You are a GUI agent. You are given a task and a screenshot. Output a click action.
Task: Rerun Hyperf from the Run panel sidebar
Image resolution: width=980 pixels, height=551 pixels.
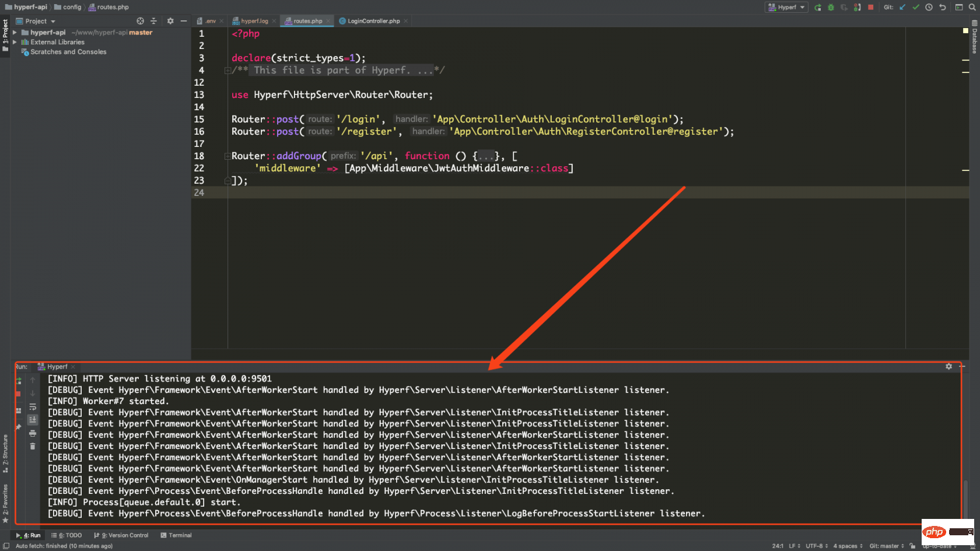18,380
